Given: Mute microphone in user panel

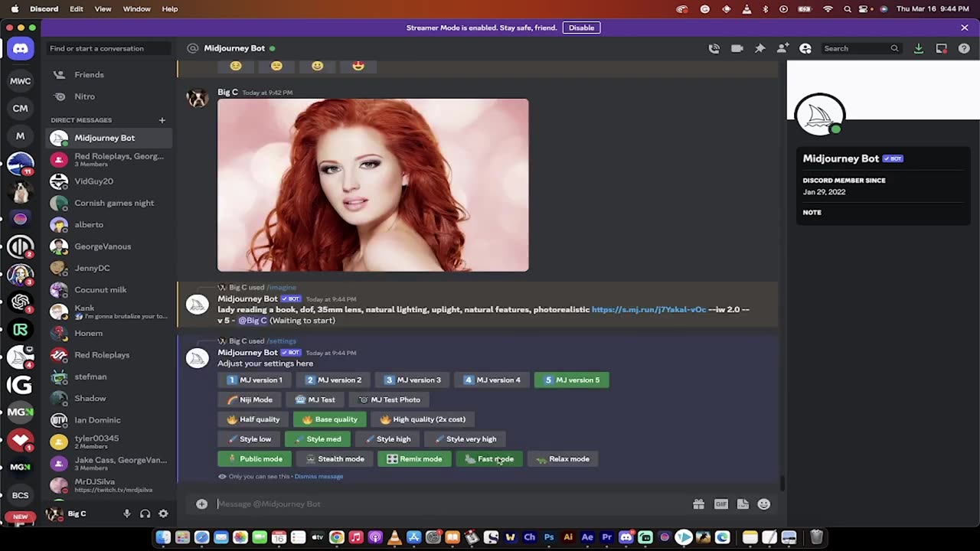Looking at the screenshot, I should coord(127,514).
